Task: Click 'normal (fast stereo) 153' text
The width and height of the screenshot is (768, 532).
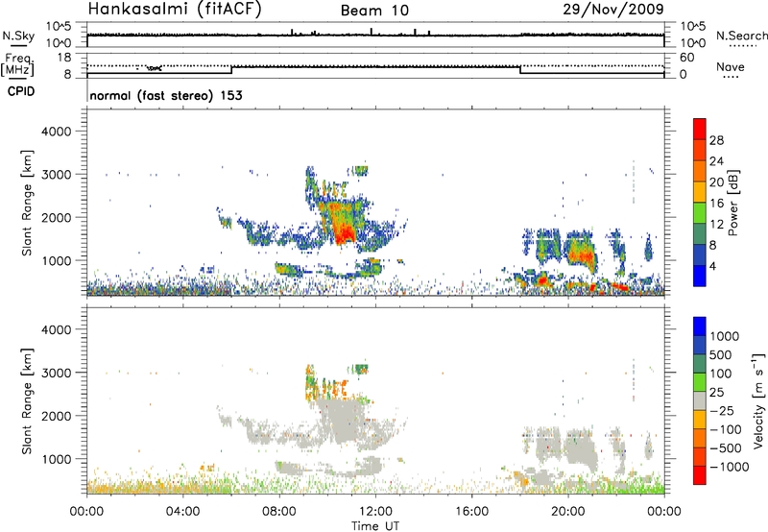Action: pyautogui.click(x=166, y=95)
